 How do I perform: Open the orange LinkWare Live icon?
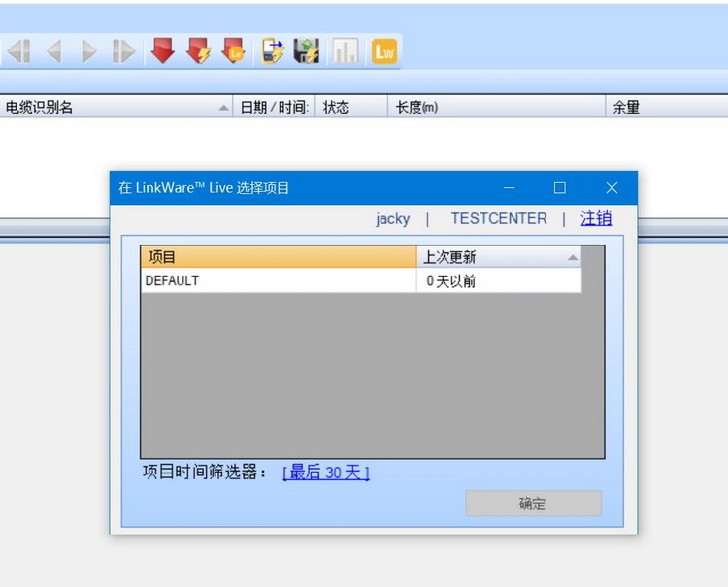(383, 51)
